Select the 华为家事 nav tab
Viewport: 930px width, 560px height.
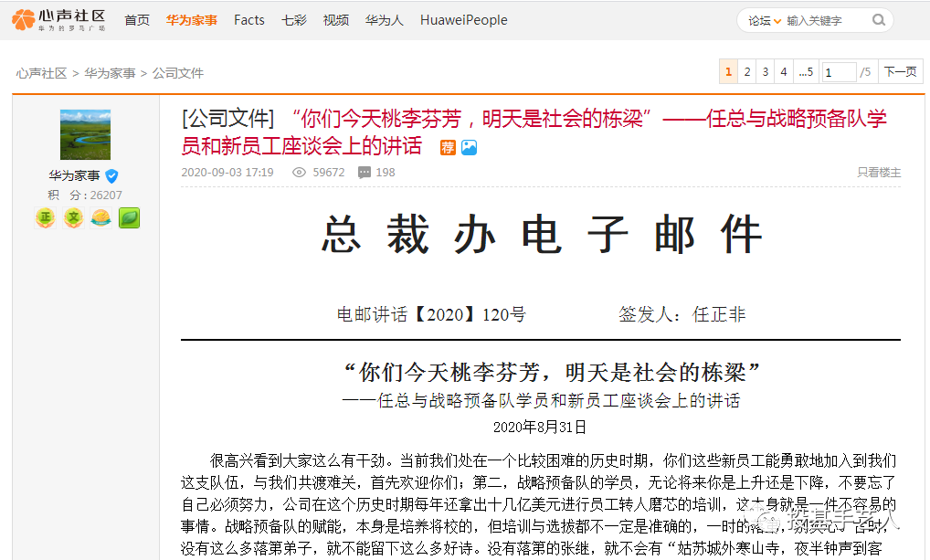(x=192, y=20)
